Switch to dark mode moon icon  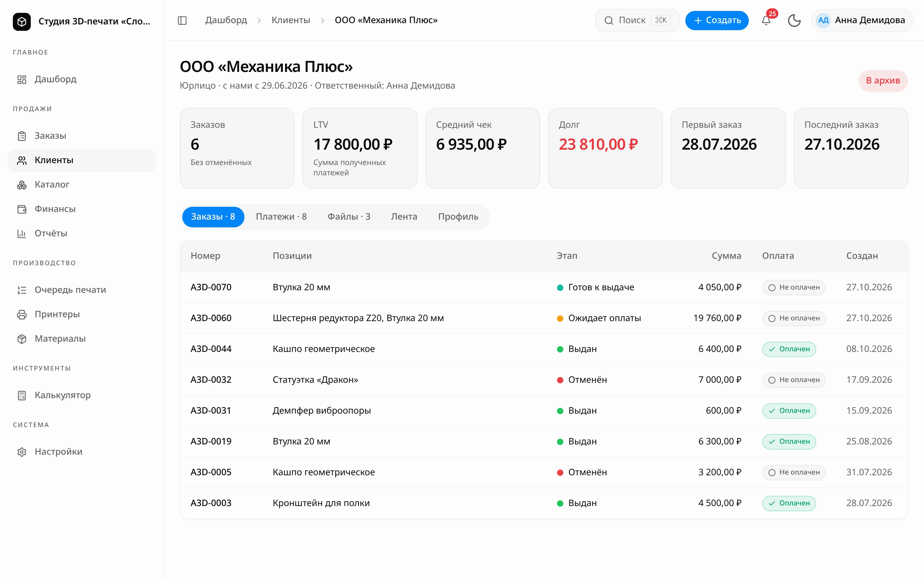coord(794,20)
